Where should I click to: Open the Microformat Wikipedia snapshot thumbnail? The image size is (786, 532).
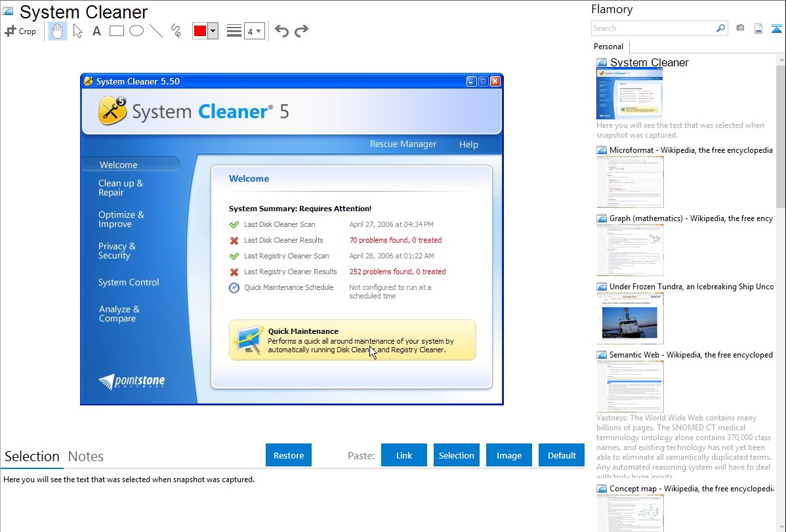(x=630, y=182)
